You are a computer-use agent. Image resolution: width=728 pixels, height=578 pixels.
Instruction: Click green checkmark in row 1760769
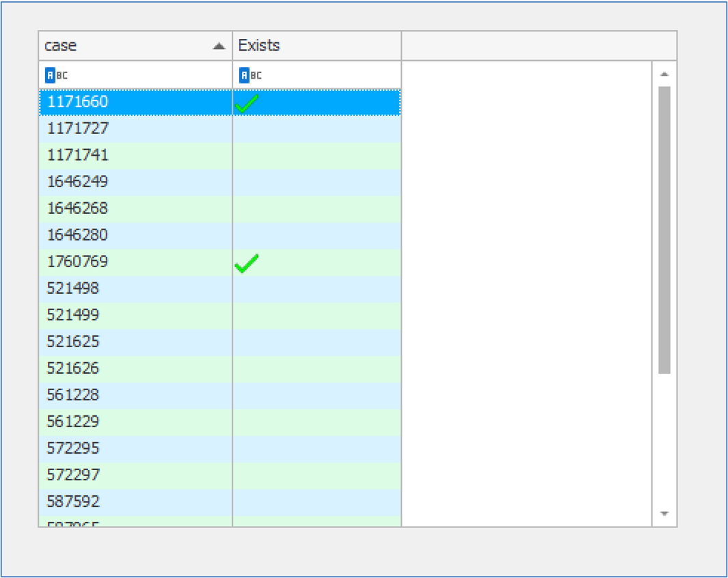(246, 263)
